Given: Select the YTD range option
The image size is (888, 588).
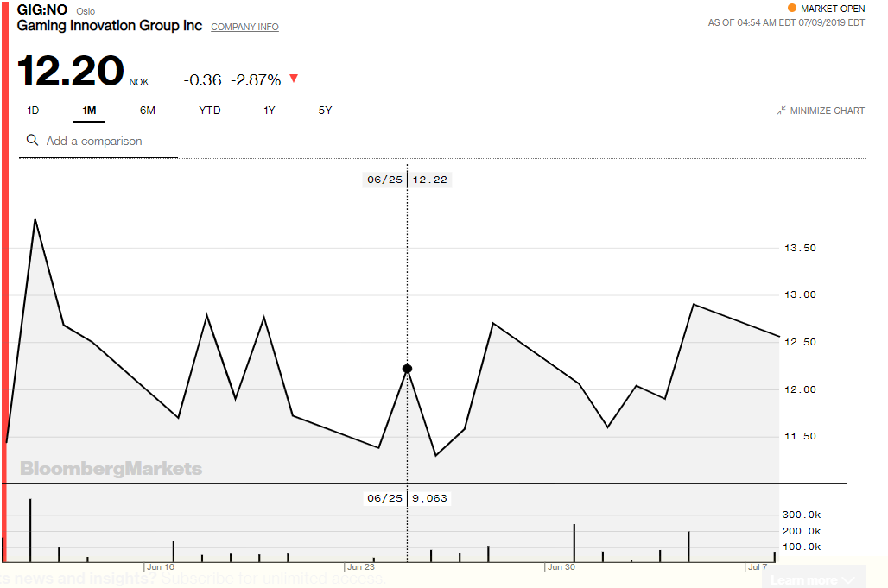Looking at the screenshot, I should coord(210,111).
